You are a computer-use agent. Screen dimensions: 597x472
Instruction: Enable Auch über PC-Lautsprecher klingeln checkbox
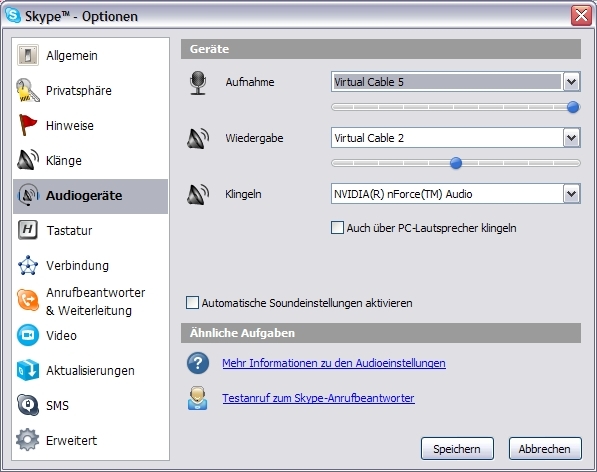[x=337, y=228]
